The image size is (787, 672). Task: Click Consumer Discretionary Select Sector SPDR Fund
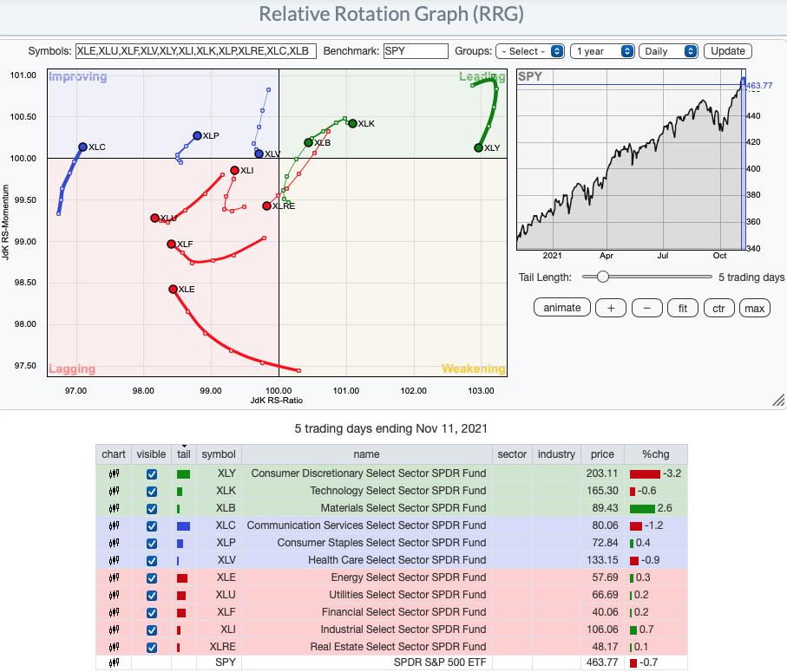pos(369,473)
